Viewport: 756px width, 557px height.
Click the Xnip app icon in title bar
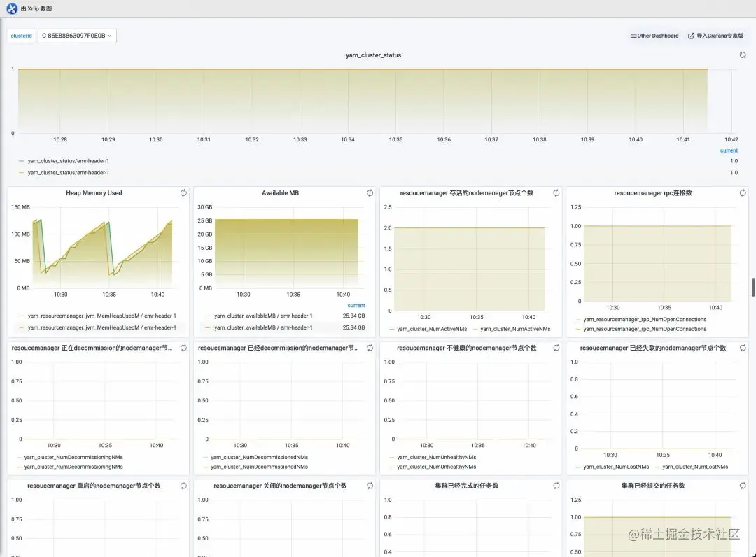pos(12,8)
